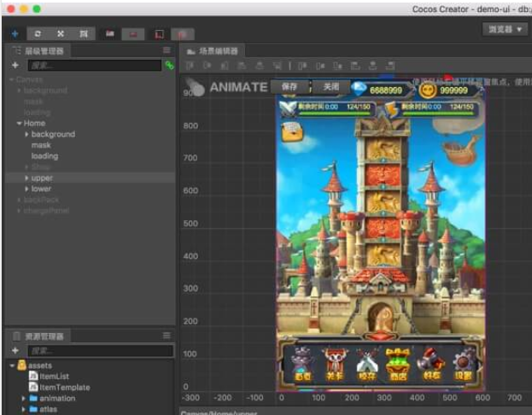
Task: Collapse the Canvas root node
Action: tap(12, 79)
